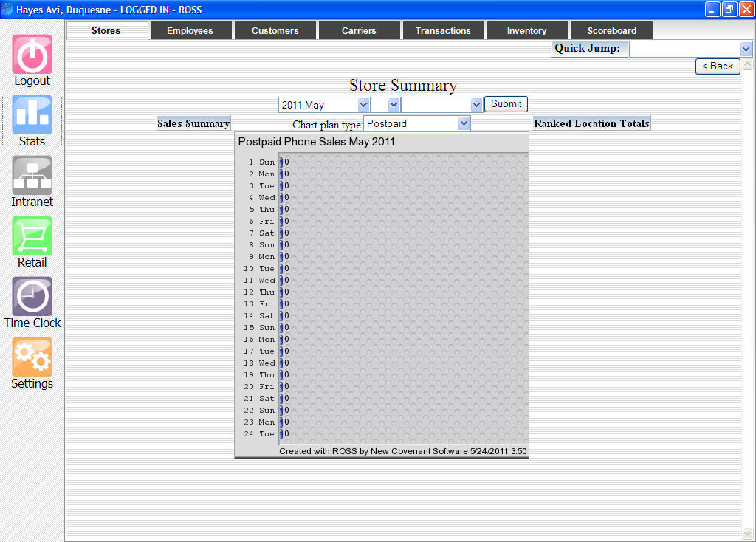Image resolution: width=756 pixels, height=542 pixels.
Task: Open the Intranet network icon
Action: pos(32,175)
